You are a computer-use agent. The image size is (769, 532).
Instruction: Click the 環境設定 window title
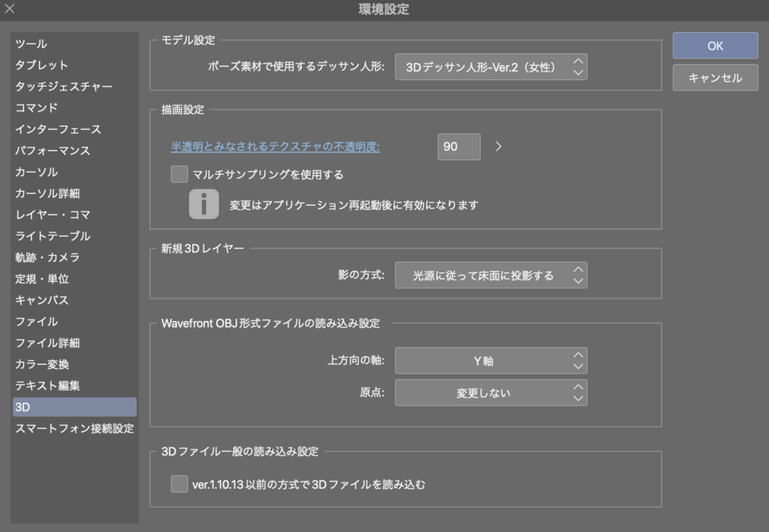tap(384, 9)
